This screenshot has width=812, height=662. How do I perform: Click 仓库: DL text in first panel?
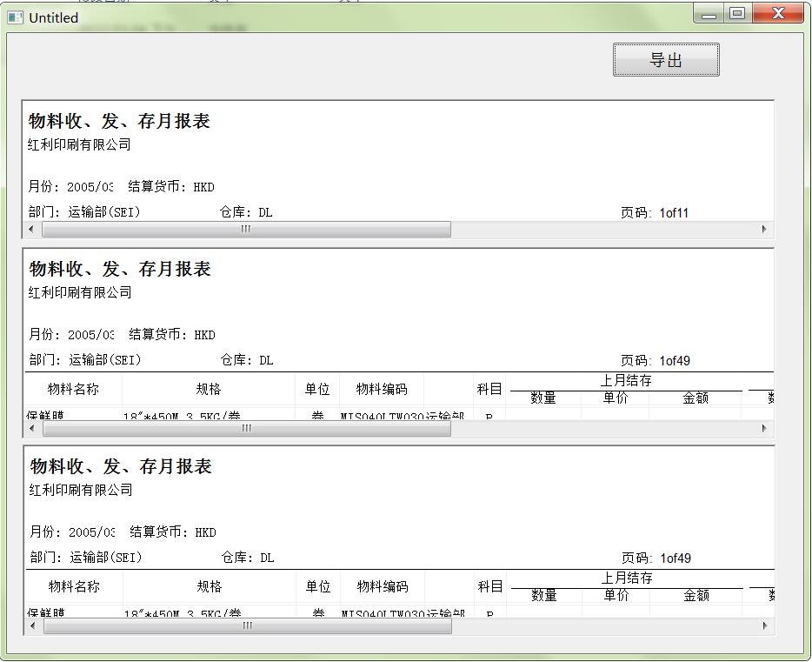pyautogui.click(x=246, y=212)
